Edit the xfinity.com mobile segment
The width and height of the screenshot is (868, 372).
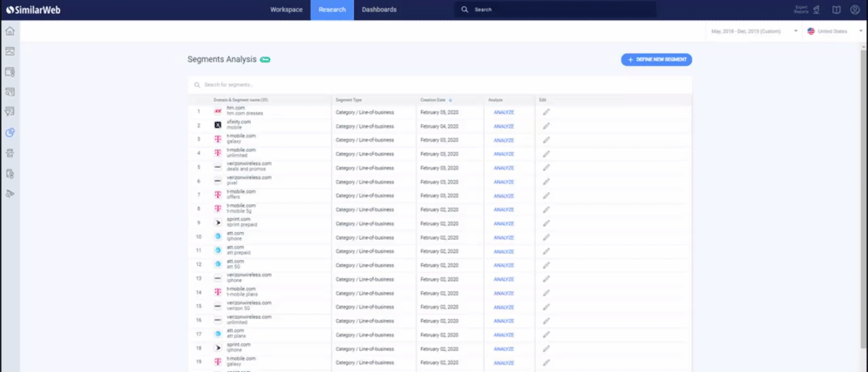tap(546, 126)
